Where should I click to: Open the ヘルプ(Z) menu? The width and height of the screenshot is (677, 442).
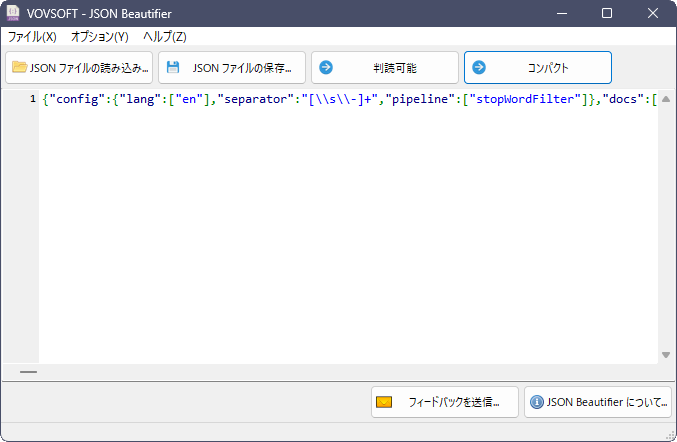(165, 37)
